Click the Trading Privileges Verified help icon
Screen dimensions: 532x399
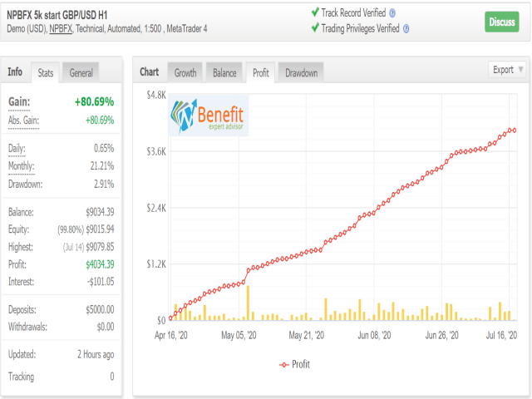point(406,29)
